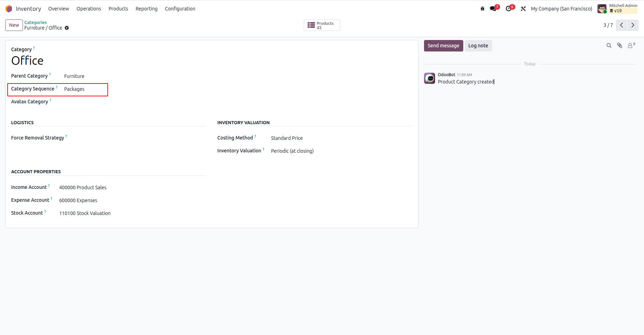The width and height of the screenshot is (644, 335).
Task: Create a New category
Action: click(14, 25)
